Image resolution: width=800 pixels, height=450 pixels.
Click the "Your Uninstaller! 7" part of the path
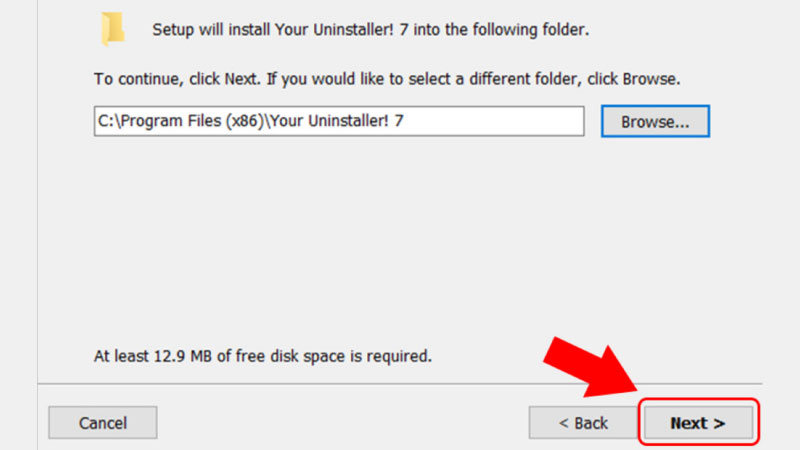point(337,121)
